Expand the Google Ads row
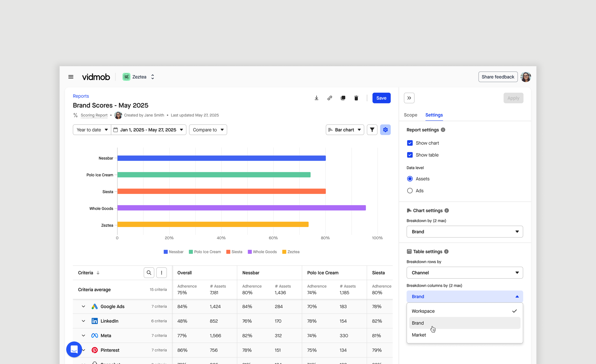Viewport: 596px width, 364px height. pos(83,307)
